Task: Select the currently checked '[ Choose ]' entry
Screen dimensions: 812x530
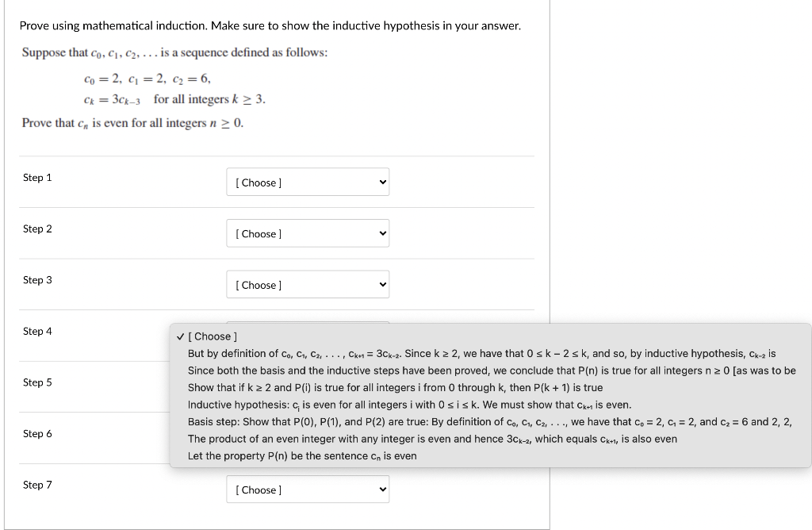Action: pyautogui.click(x=213, y=336)
